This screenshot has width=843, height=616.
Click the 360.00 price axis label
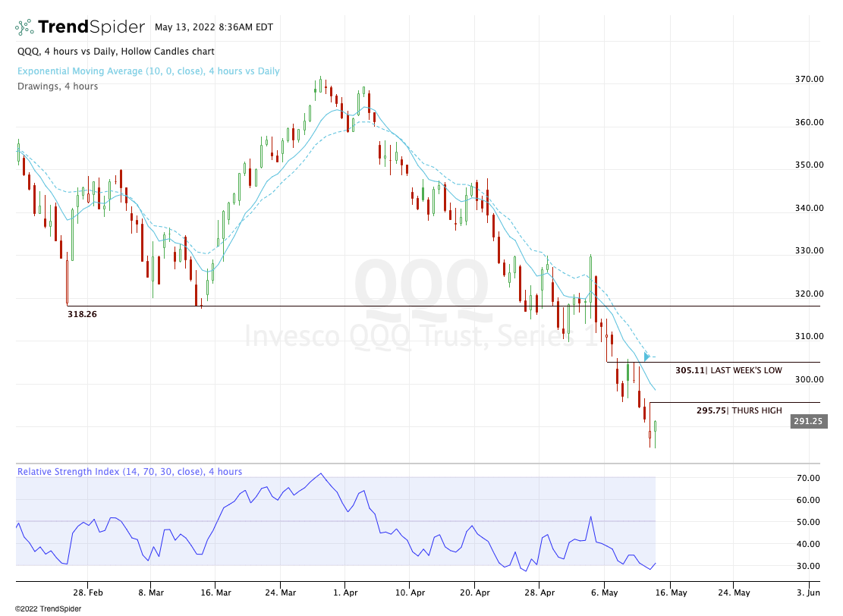coord(809,122)
